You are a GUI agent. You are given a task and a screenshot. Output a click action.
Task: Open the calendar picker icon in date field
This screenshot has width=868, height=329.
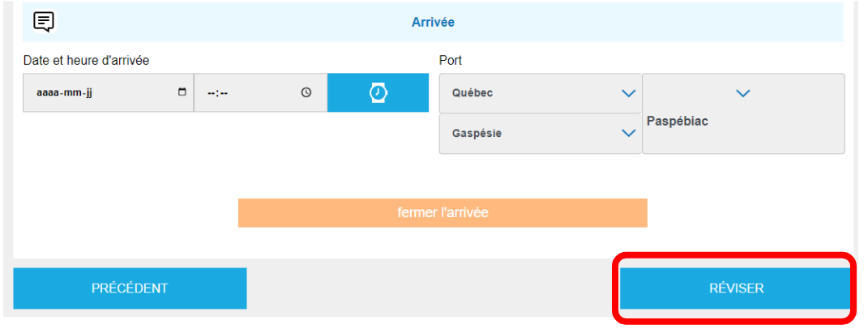tap(182, 92)
